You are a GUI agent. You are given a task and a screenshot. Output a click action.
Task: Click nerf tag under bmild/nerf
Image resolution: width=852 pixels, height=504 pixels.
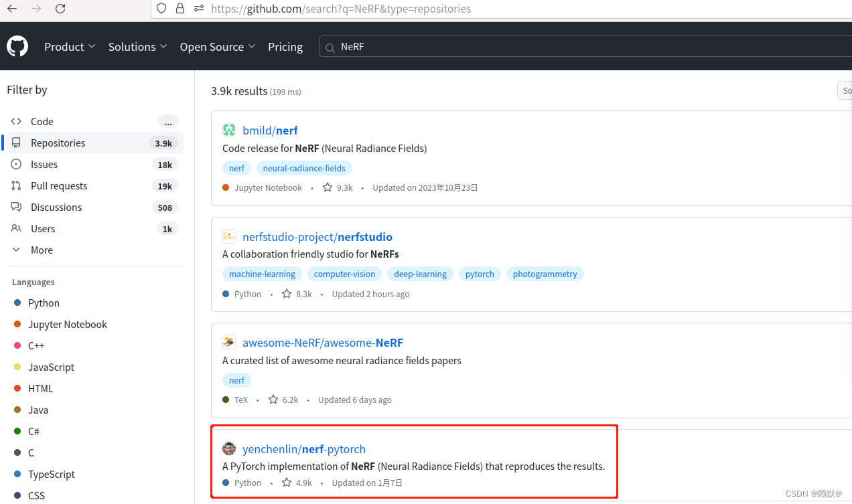(x=236, y=168)
